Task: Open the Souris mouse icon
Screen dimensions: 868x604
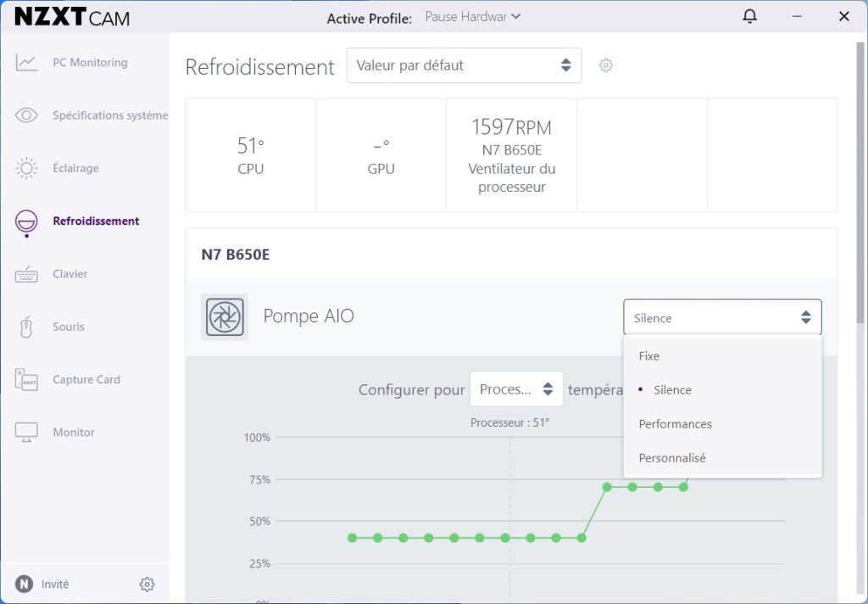Action: point(26,327)
